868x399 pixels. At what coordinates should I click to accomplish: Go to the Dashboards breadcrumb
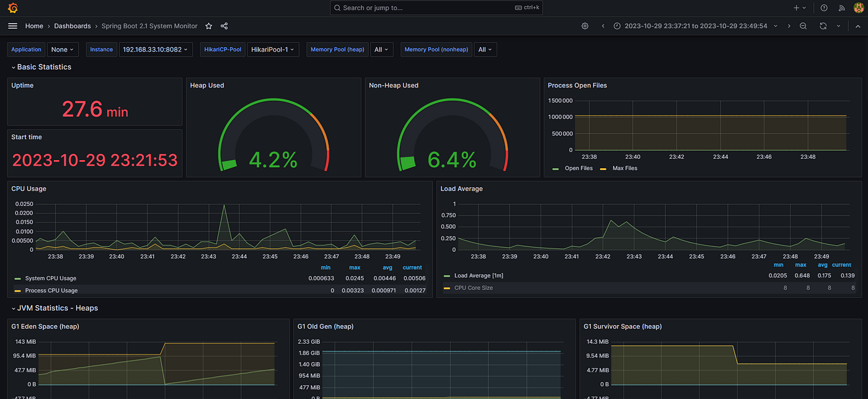73,26
